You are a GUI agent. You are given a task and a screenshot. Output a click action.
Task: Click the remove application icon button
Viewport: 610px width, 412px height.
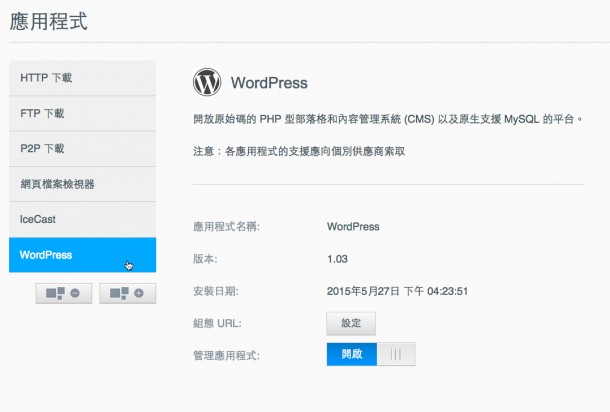tap(64, 293)
